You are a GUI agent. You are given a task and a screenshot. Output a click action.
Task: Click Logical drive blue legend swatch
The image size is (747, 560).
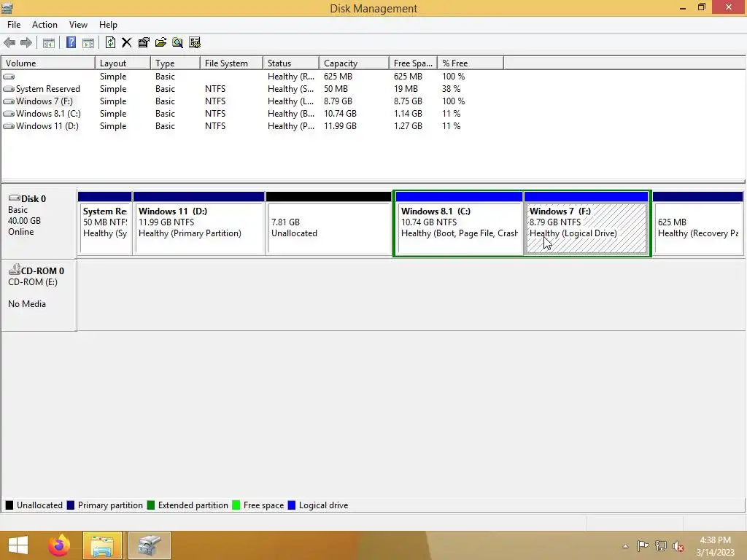click(292, 505)
